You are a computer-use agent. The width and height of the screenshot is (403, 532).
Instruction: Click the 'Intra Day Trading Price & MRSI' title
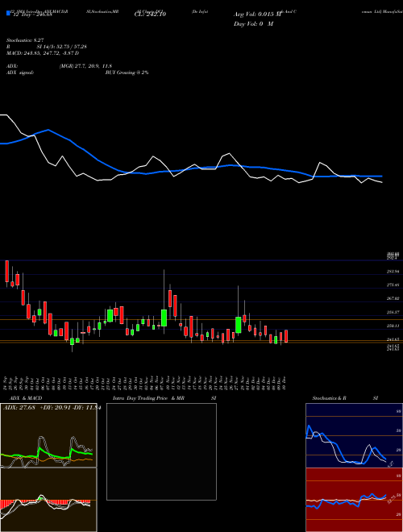point(164,398)
